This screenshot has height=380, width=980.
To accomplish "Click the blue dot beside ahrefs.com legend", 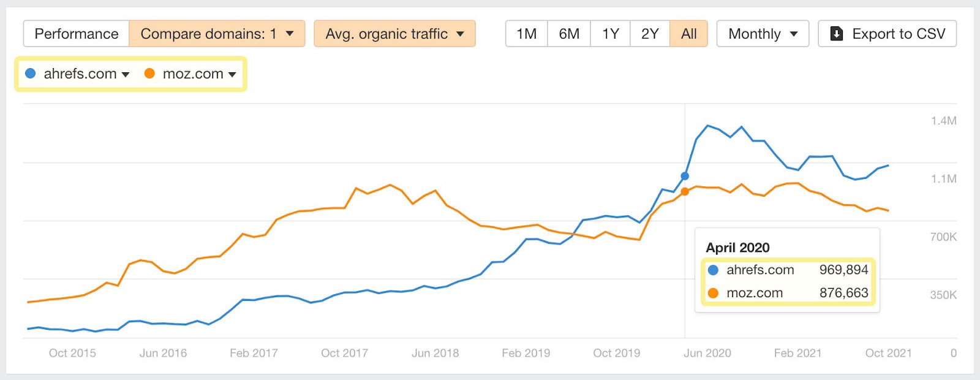I will click(29, 74).
